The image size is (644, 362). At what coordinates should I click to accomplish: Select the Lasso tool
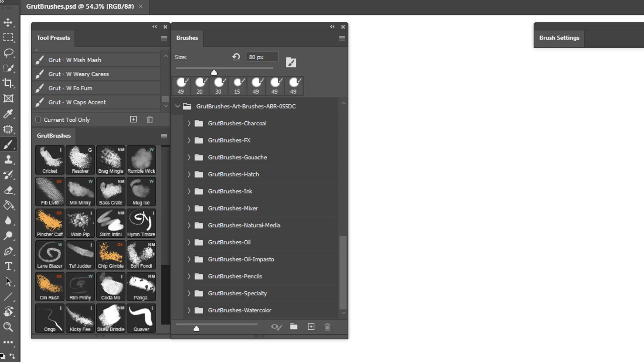pyautogui.click(x=8, y=53)
